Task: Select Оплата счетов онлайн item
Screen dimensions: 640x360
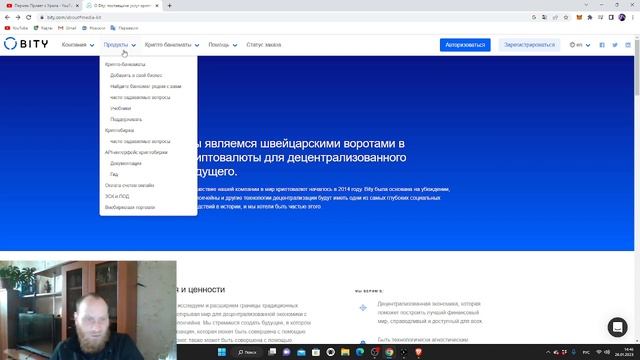Action: [129, 186]
